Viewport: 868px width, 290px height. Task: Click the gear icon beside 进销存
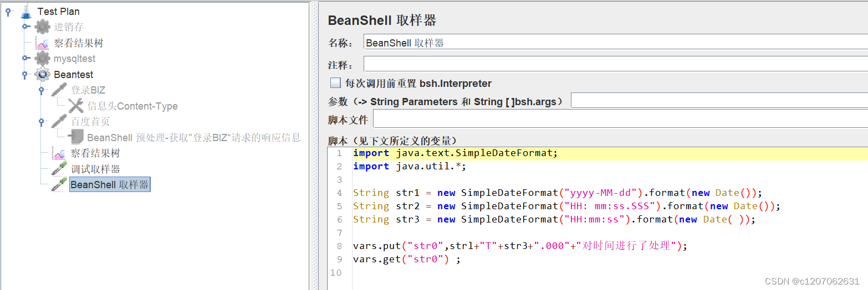click(42, 27)
